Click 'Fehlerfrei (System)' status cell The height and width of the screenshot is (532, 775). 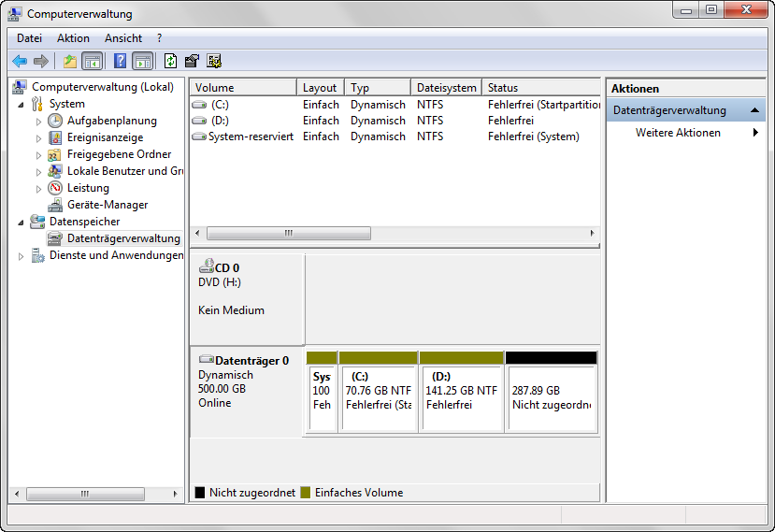[533, 137]
